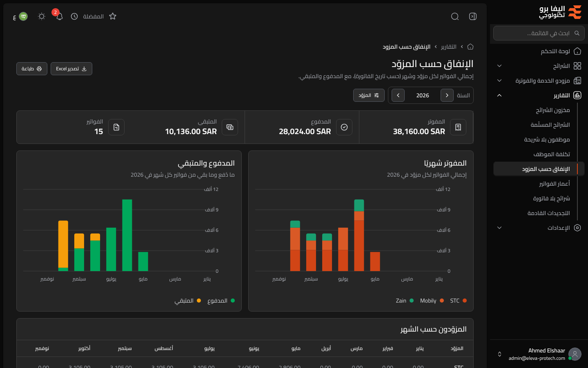Click the التقارير breadcrumb link
Image resolution: width=588 pixels, height=368 pixels.
click(449, 47)
